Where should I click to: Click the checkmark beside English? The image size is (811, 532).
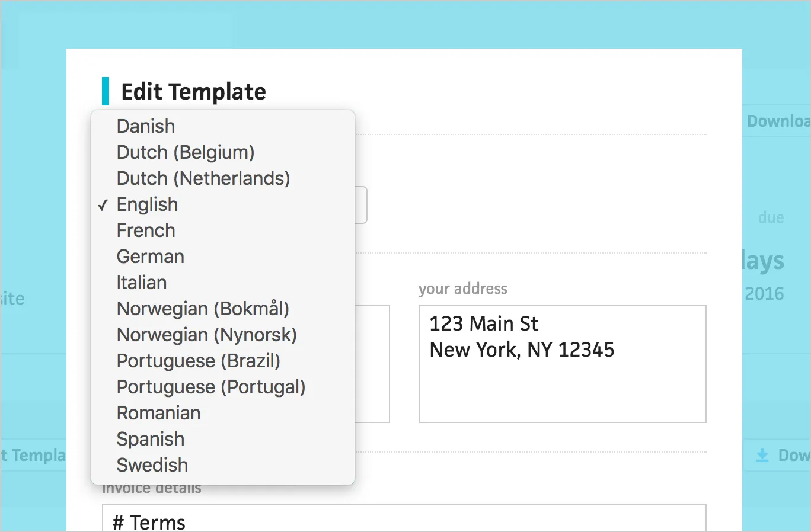(103, 205)
